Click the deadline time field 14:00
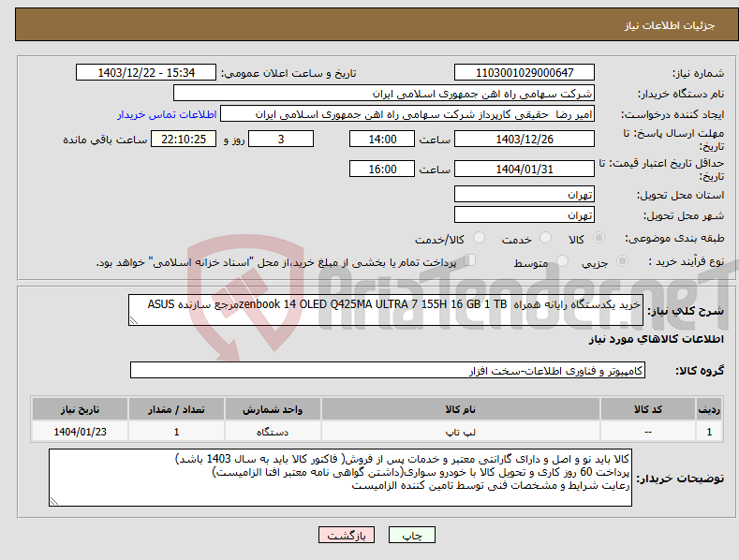 point(382,139)
